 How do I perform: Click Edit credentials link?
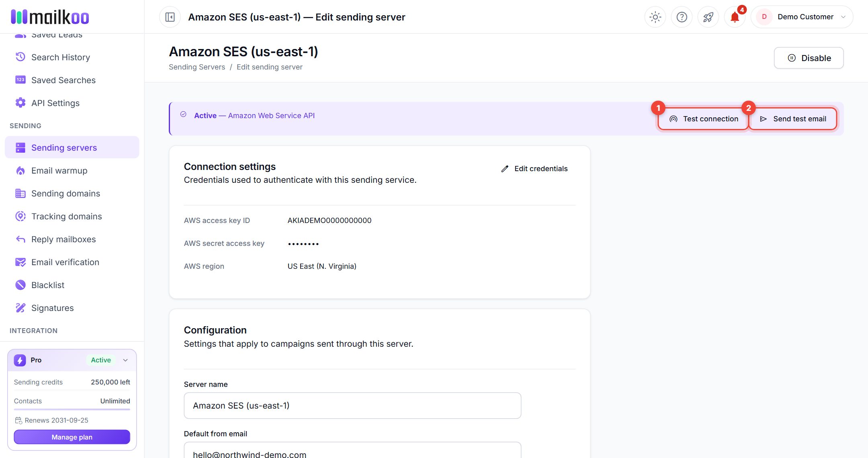pos(534,169)
